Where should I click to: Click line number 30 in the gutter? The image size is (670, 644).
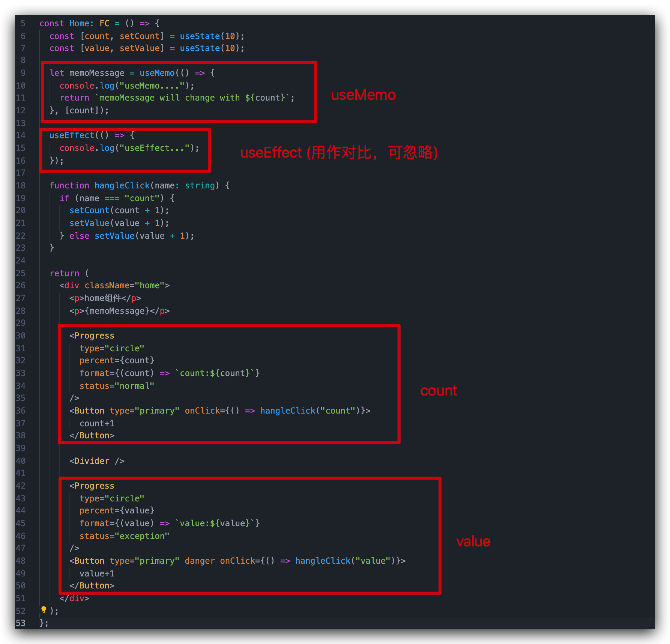tap(21, 336)
